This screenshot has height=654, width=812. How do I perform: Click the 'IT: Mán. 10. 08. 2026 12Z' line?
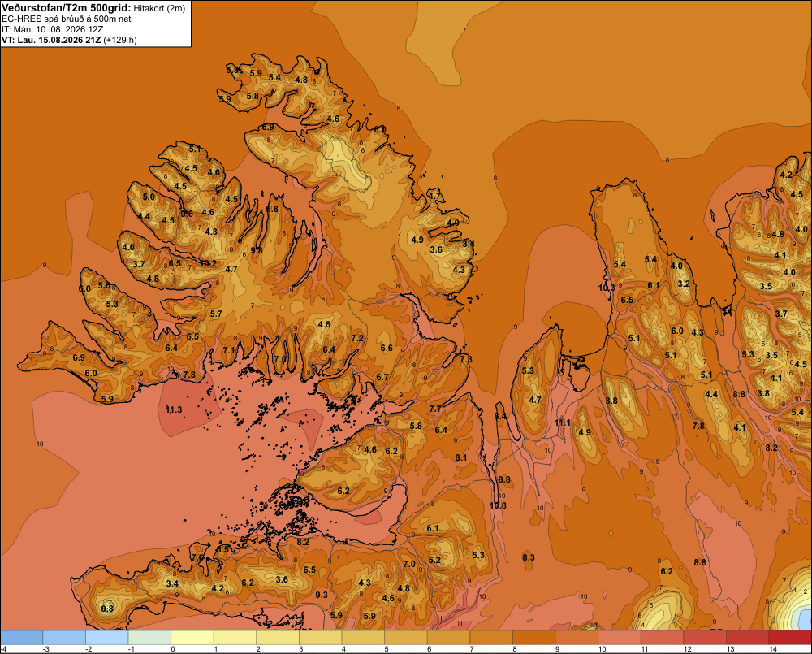point(52,29)
